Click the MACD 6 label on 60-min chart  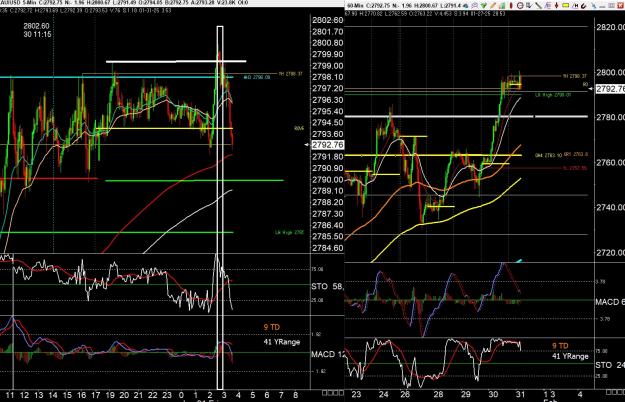coord(610,302)
